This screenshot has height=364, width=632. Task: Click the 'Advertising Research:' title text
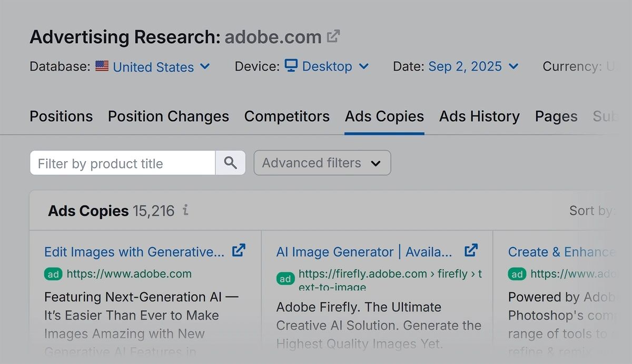pos(125,37)
